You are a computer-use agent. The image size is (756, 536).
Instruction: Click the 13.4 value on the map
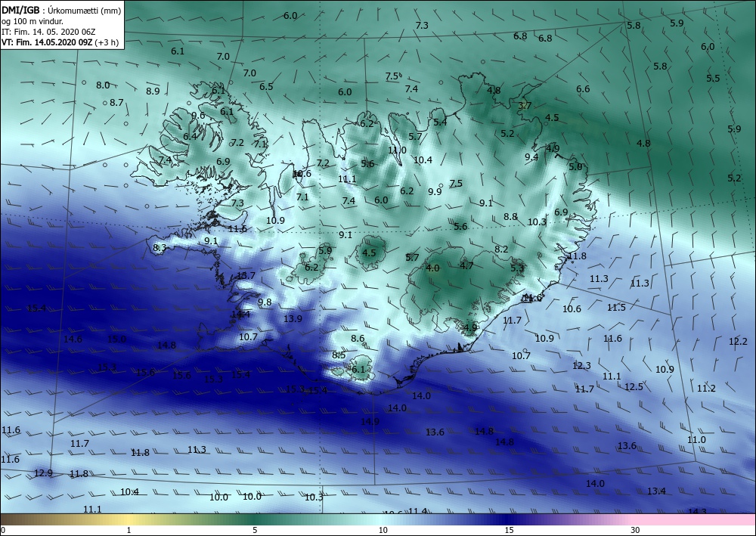(x=656, y=491)
